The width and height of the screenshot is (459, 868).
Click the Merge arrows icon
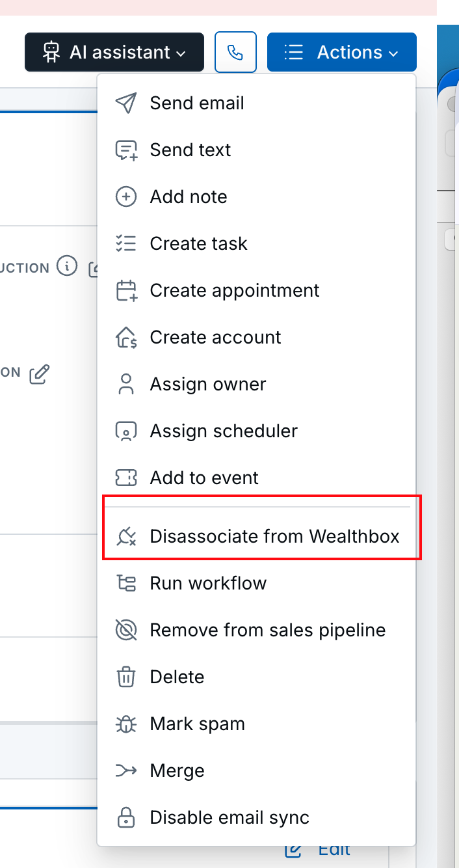(126, 770)
